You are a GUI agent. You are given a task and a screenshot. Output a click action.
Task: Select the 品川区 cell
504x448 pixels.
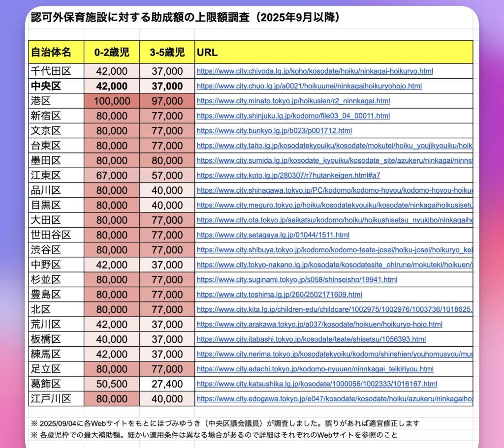point(56,190)
